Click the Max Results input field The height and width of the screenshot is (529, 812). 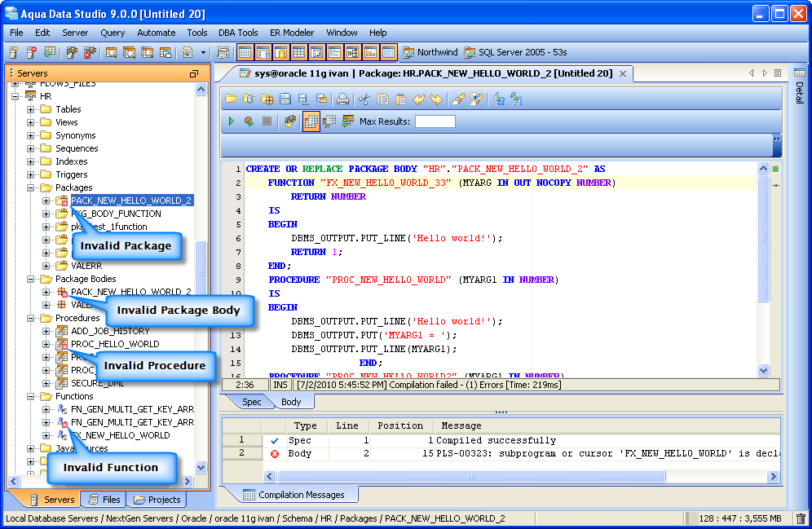435,121
